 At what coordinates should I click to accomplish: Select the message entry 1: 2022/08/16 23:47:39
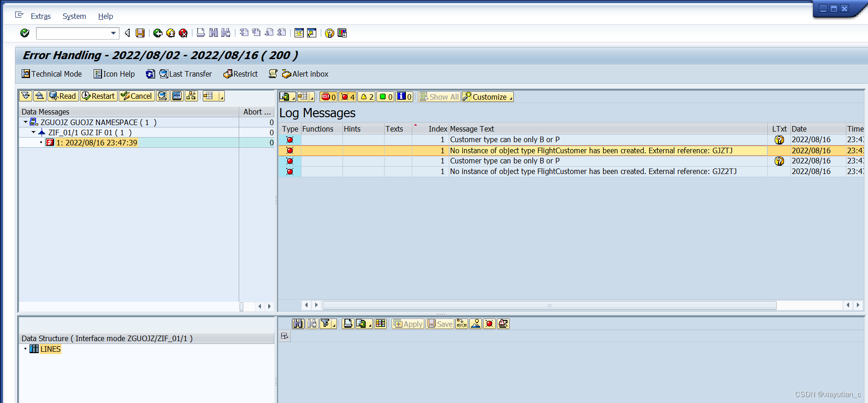point(96,143)
